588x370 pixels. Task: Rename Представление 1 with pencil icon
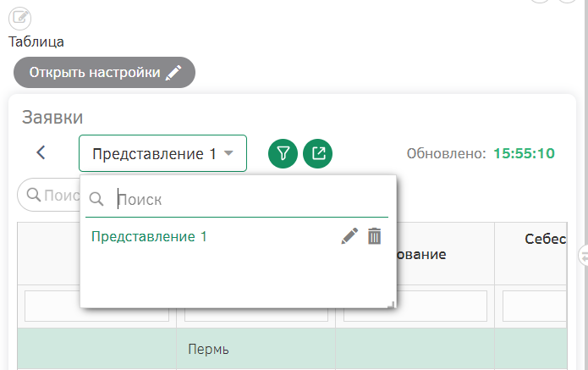(x=349, y=236)
